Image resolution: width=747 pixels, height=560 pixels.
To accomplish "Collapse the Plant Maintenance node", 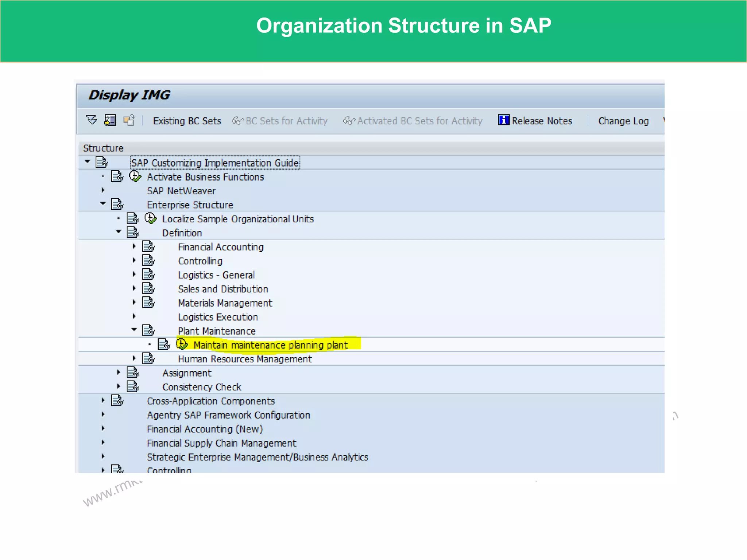I will 134,330.
